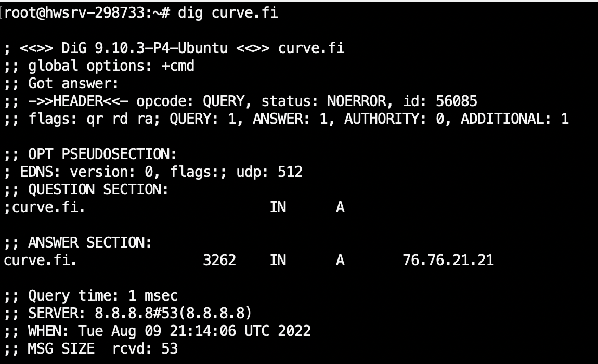Click the Query time 1 msec line
The width and height of the screenshot is (598, 364).
click(x=91, y=296)
